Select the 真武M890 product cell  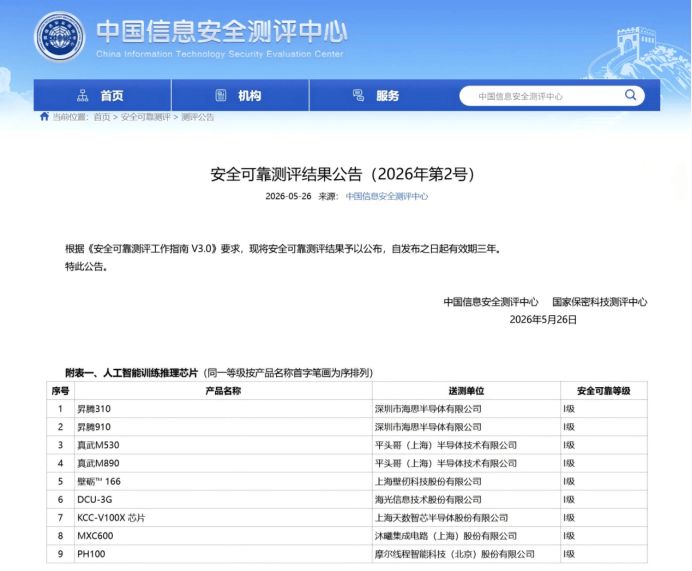pos(223,463)
